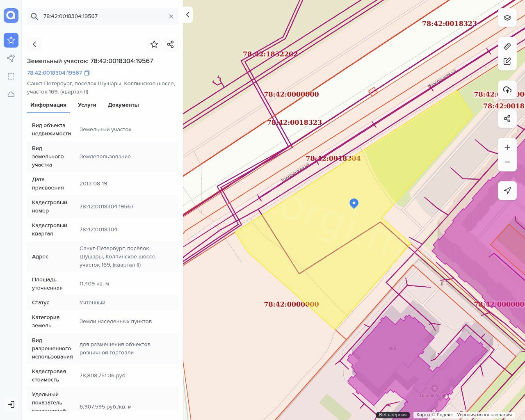
Task: Click the blue location marker on parcel
Action: [354, 203]
